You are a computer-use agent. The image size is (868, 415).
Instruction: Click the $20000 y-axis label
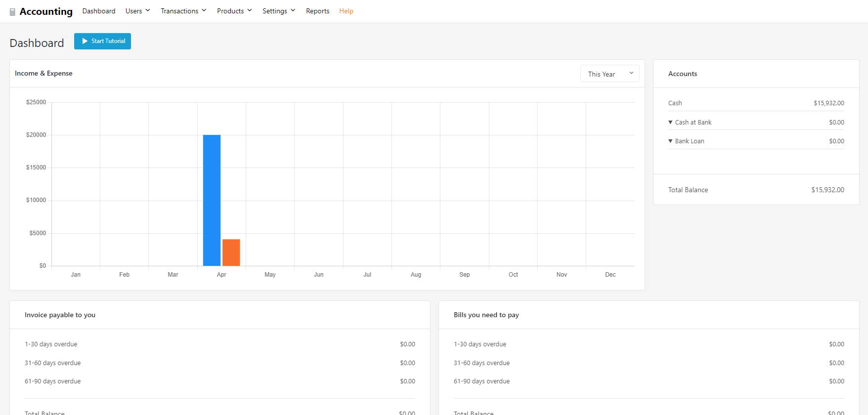click(x=36, y=135)
